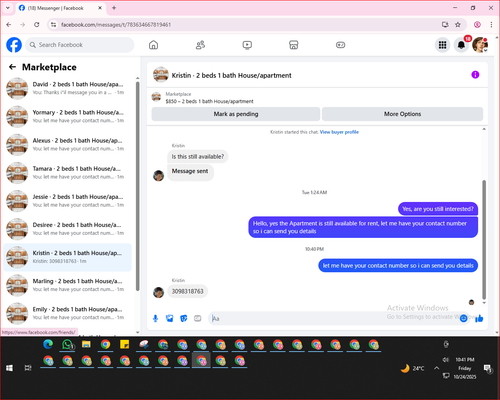Click the attach photo icon in composer
Image resolution: width=500 pixels, height=400 pixels.
[x=170, y=319]
